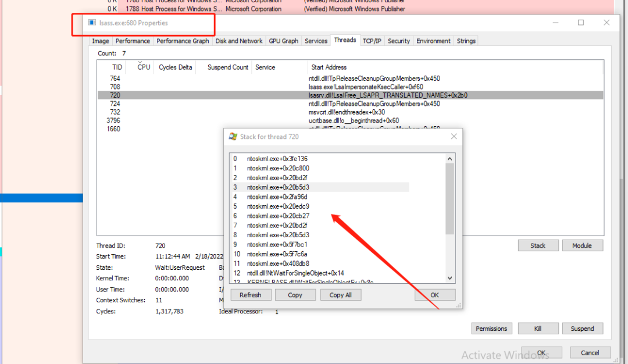Viewport: 628px width, 364px height.
Task: Click the stack list scroll down arrow
Action: tap(449, 278)
